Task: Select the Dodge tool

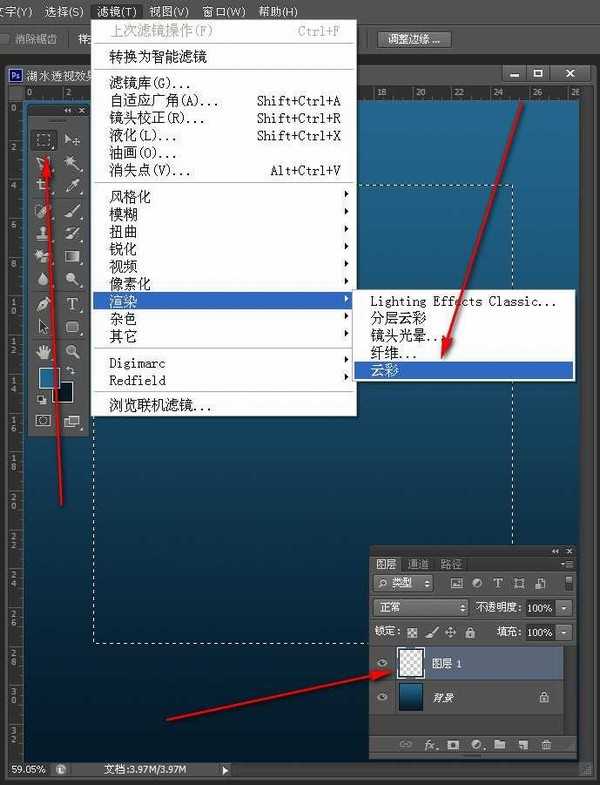Action: (72, 279)
